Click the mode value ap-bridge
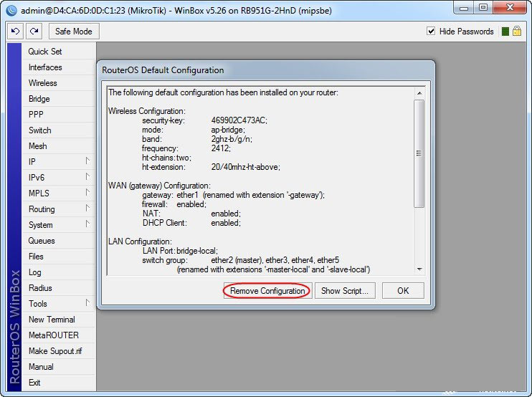Viewport: 532px width, 397px height. coord(228,130)
